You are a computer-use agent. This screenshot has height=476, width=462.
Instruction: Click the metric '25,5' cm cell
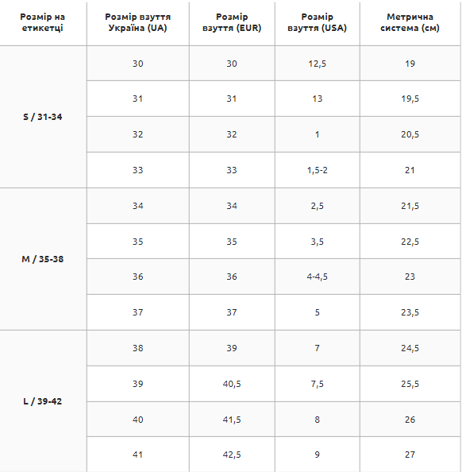click(x=410, y=384)
